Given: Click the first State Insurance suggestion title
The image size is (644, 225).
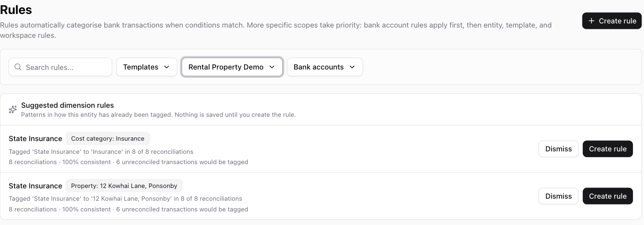Looking at the screenshot, I should 35,139.
